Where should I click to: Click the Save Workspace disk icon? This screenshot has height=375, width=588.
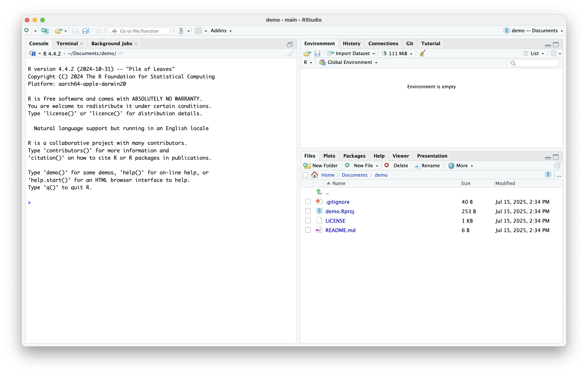coord(317,53)
